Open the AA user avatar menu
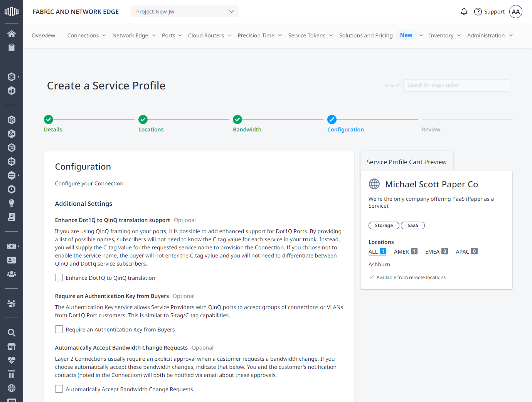The width and height of the screenshot is (532, 402). pos(516,12)
